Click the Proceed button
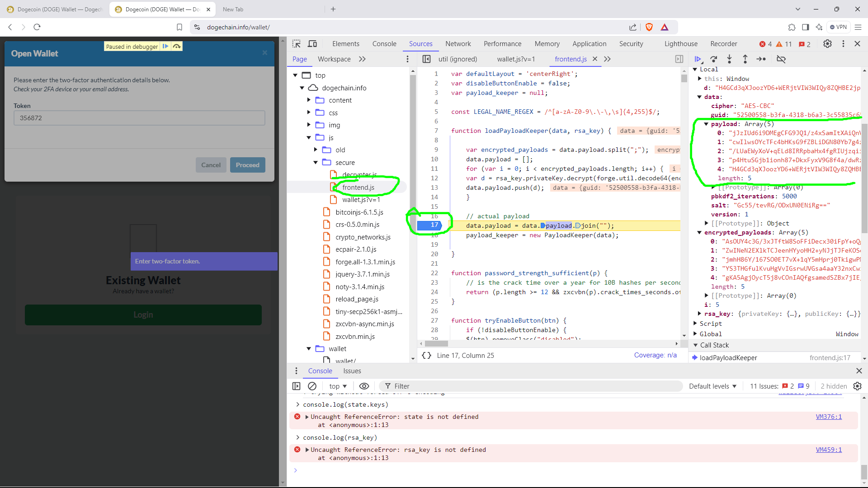This screenshot has width=868, height=488. [247, 165]
